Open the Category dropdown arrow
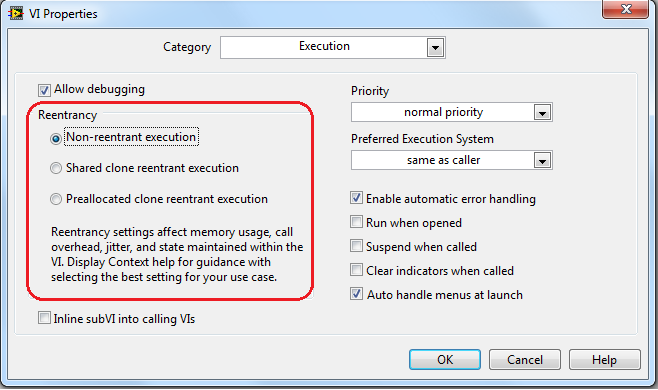 point(435,47)
